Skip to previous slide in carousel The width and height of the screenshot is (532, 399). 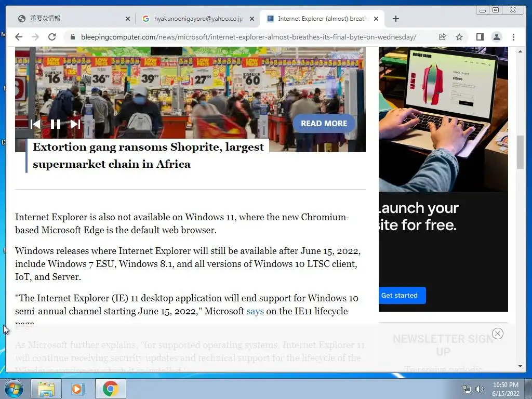(36, 124)
